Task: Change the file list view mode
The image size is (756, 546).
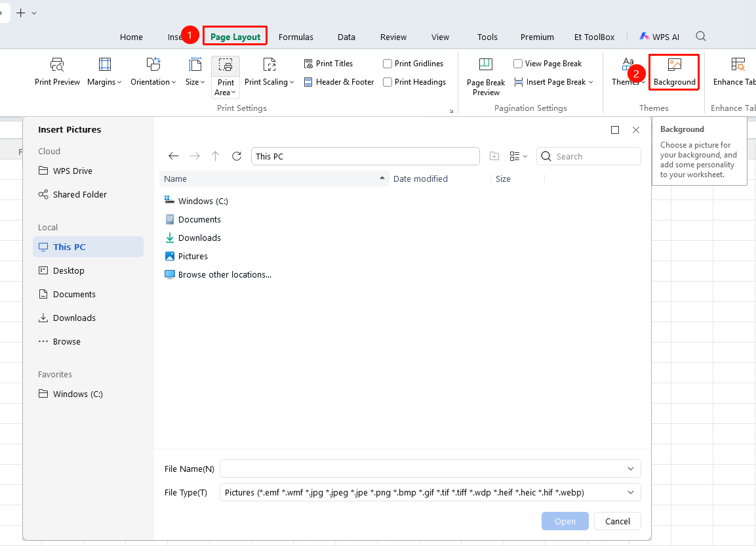Action: [x=518, y=156]
